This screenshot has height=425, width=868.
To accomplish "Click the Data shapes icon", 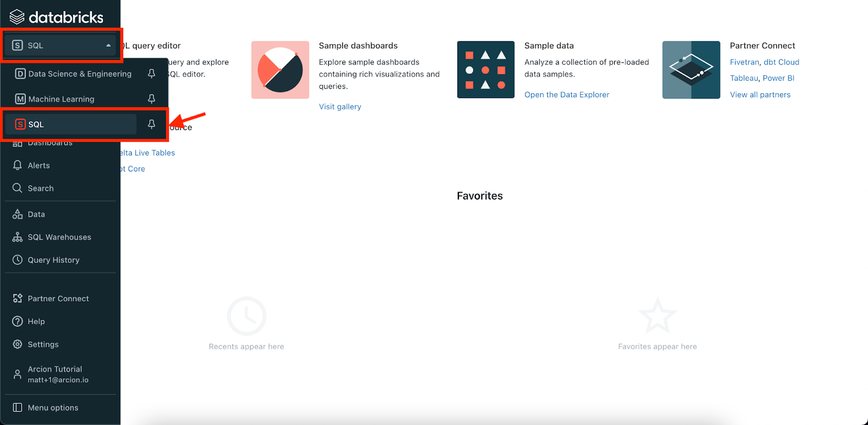I will pyautogui.click(x=17, y=214).
